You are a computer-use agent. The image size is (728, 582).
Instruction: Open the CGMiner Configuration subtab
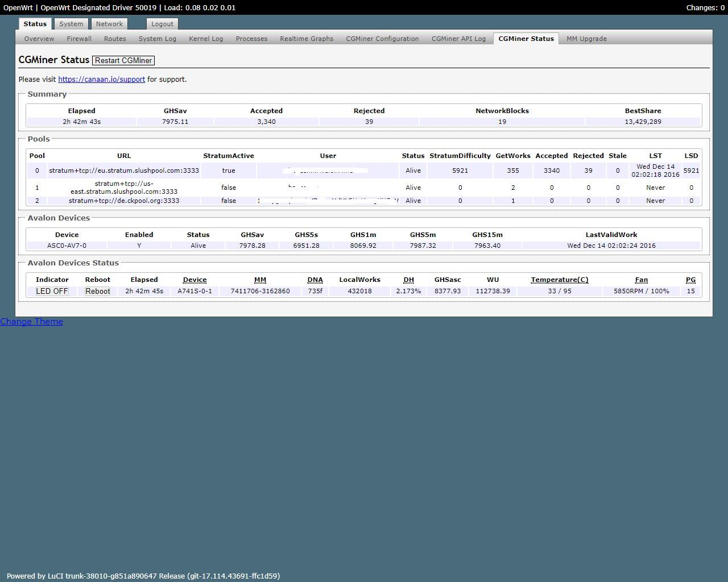tap(382, 39)
